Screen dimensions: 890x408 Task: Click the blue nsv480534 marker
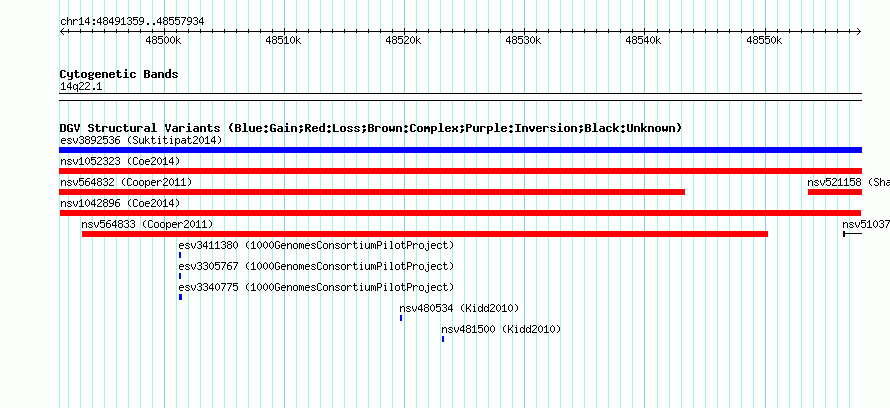[x=401, y=318]
